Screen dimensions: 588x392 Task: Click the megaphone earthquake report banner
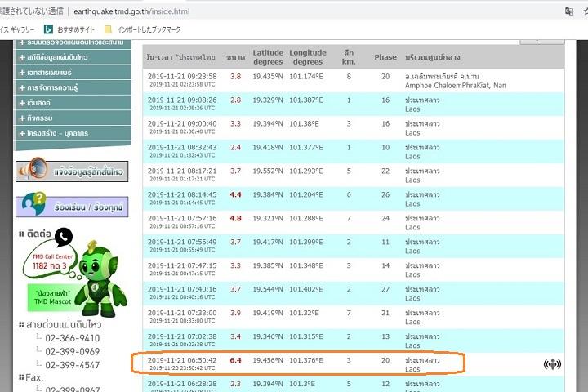72,171
